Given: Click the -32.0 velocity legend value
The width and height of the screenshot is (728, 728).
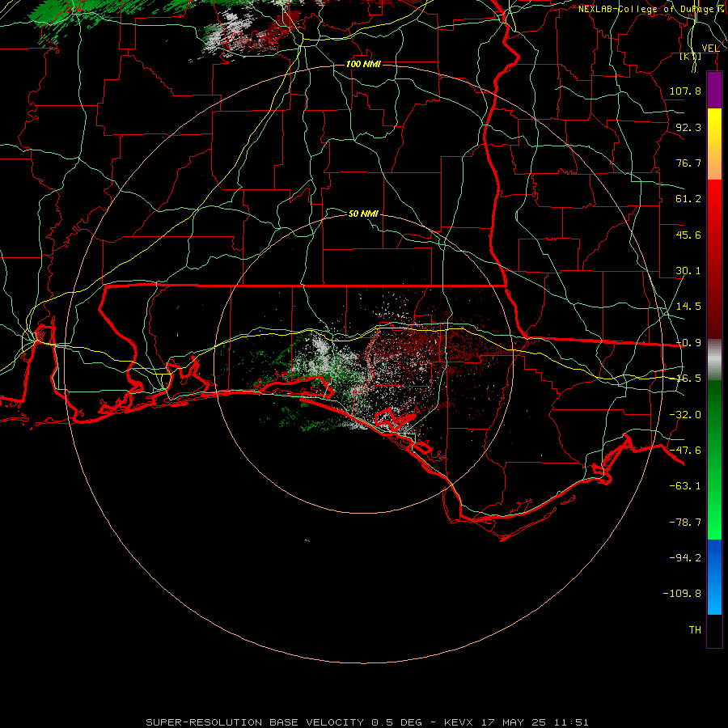Looking at the screenshot, I should [685, 415].
